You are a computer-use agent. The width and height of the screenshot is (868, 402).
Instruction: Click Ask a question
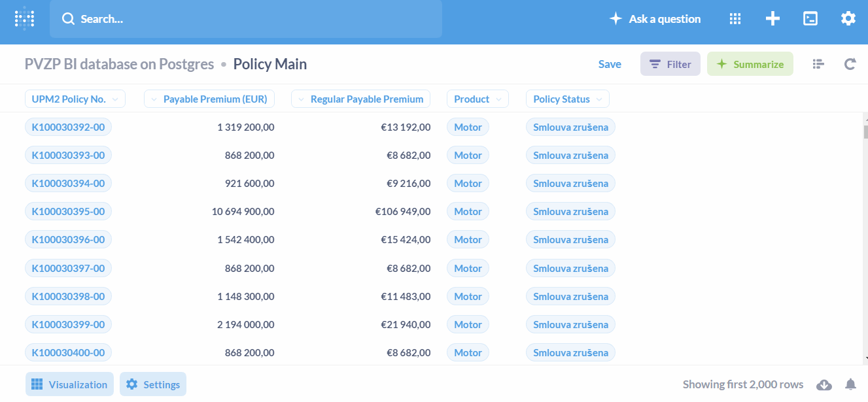(654, 18)
